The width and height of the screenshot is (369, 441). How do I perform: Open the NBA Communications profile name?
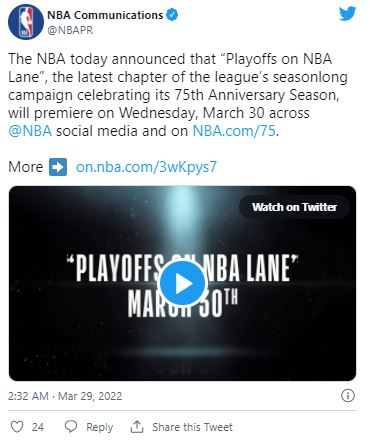pyautogui.click(x=105, y=15)
